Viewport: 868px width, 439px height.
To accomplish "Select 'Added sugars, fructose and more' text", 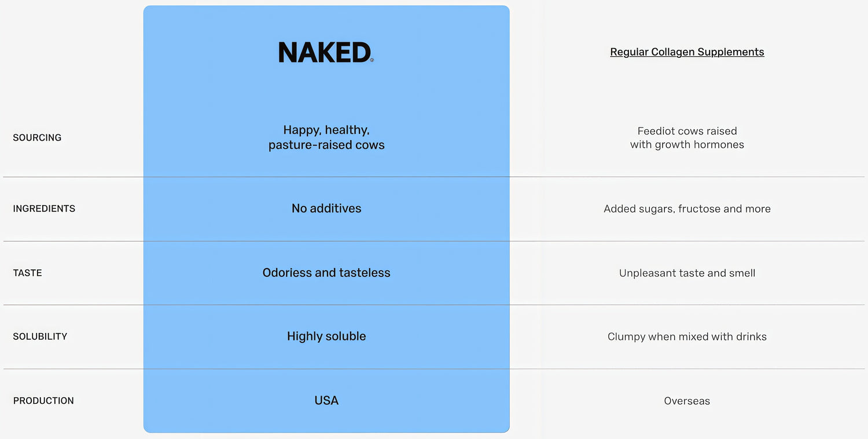I will point(687,209).
